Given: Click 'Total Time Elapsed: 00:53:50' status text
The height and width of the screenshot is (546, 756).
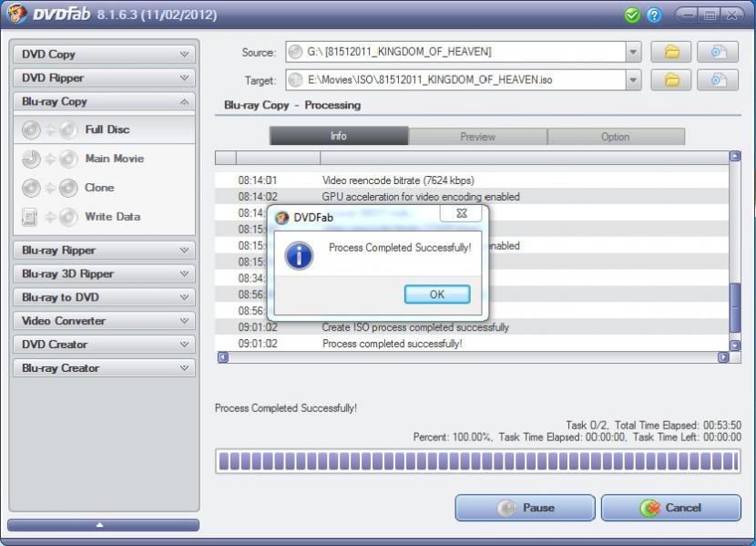Looking at the screenshot, I should (x=678, y=426).
